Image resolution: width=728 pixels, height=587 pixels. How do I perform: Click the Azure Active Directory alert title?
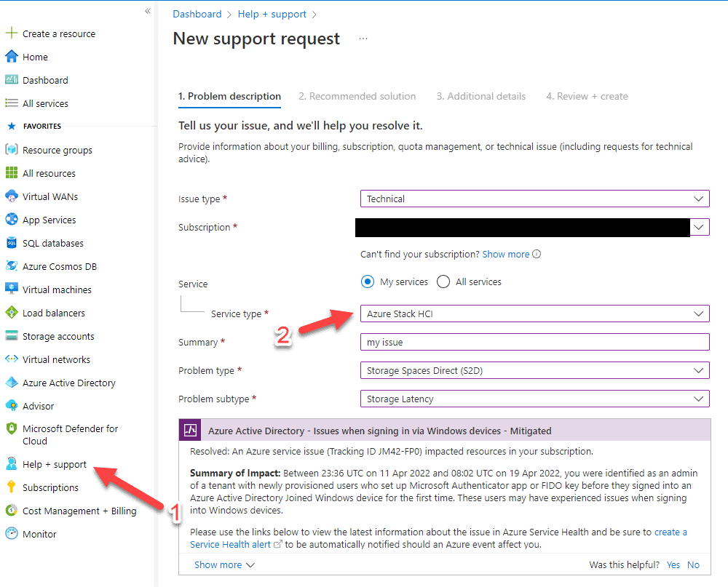click(379, 431)
